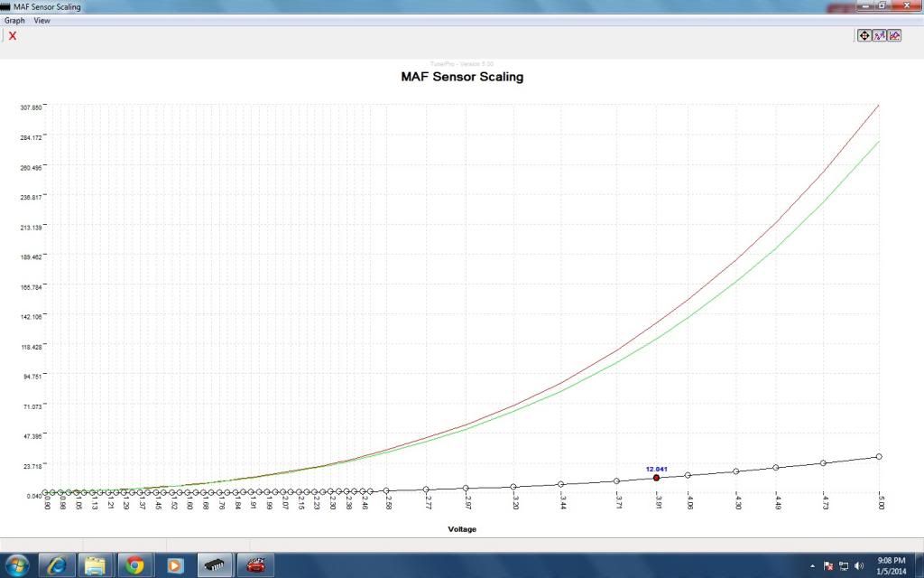This screenshot has width=924, height=578.
Task: Open the clock showing 9:08 PM
Action: point(892,565)
